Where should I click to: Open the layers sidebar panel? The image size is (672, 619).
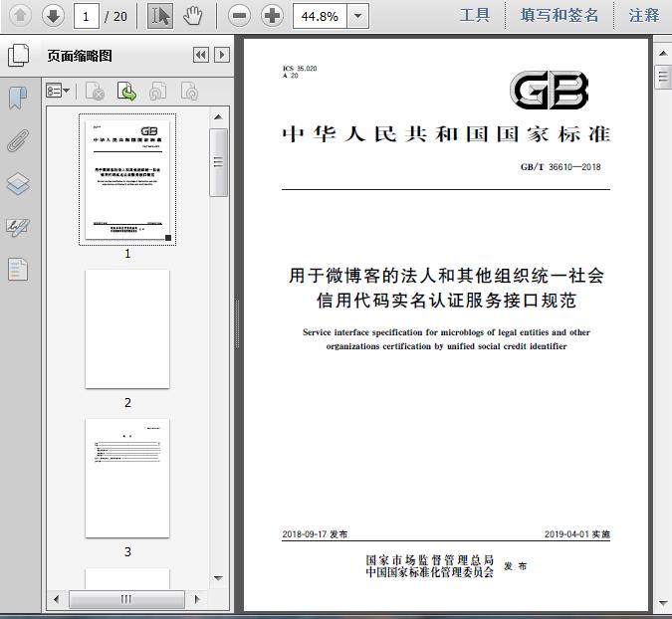[x=18, y=184]
